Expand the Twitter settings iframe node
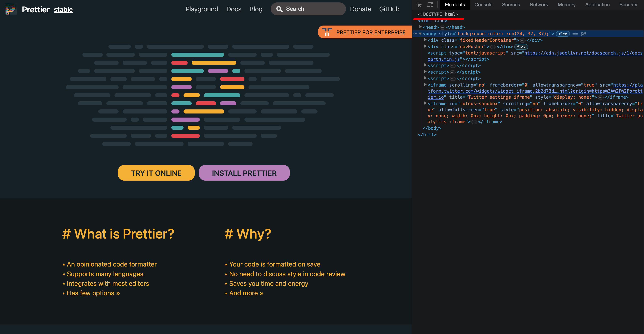The image size is (644, 334). (426, 85)
